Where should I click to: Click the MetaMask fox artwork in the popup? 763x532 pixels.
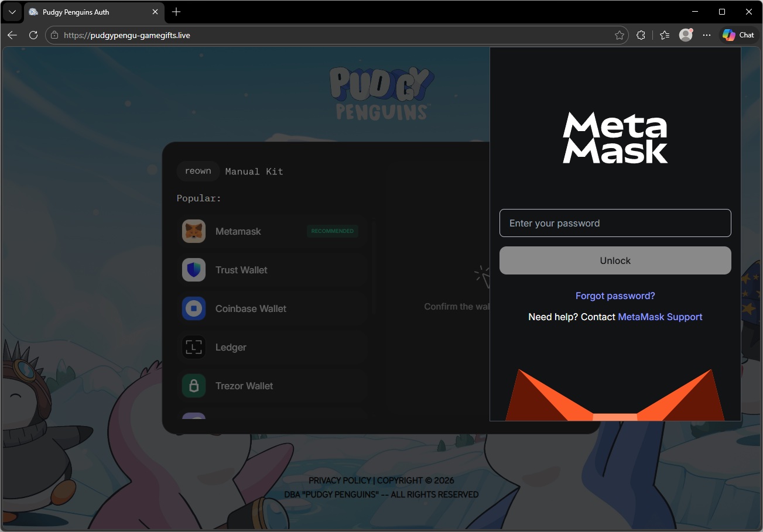pos(615,398)
